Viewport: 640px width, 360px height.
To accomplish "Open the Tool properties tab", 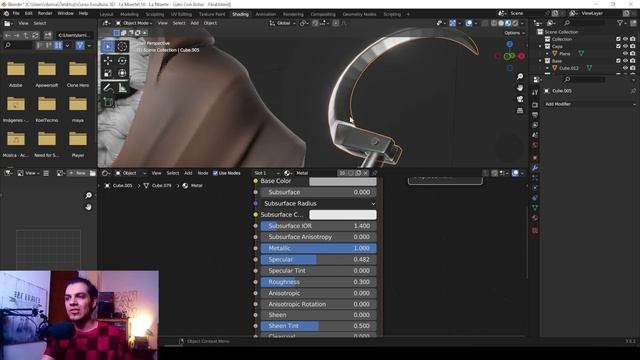I will click(x=535, y=93).
